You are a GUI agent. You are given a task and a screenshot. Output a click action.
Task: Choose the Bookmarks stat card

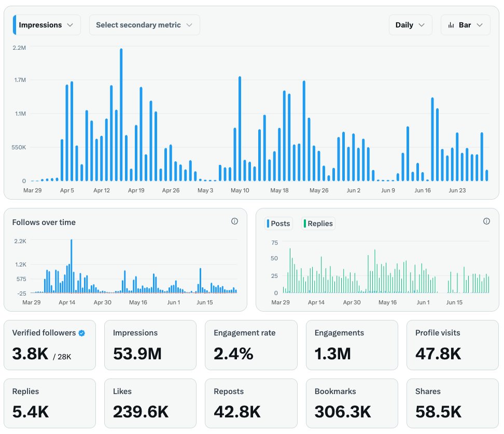click(352, 403)
